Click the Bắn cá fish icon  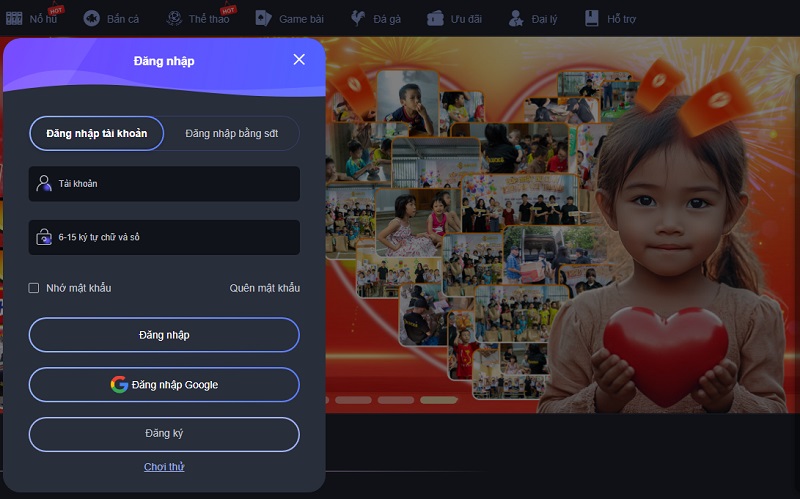[x=91, y=18]
